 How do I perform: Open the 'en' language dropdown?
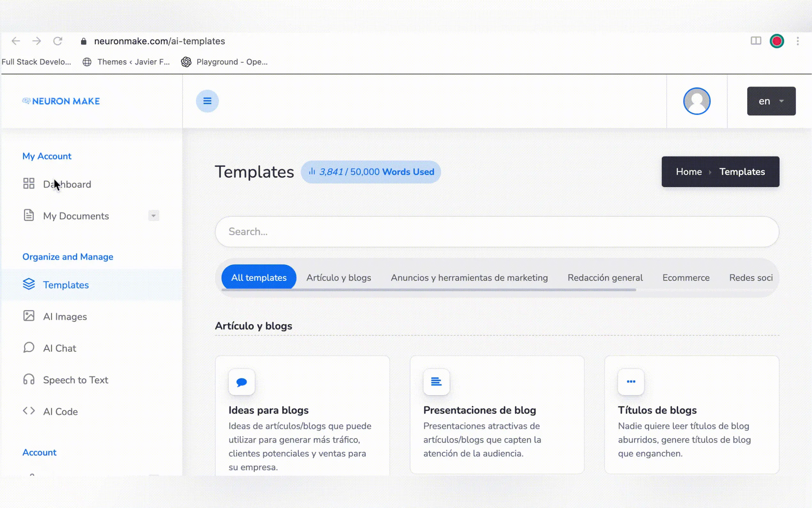[x=771, y=101]
